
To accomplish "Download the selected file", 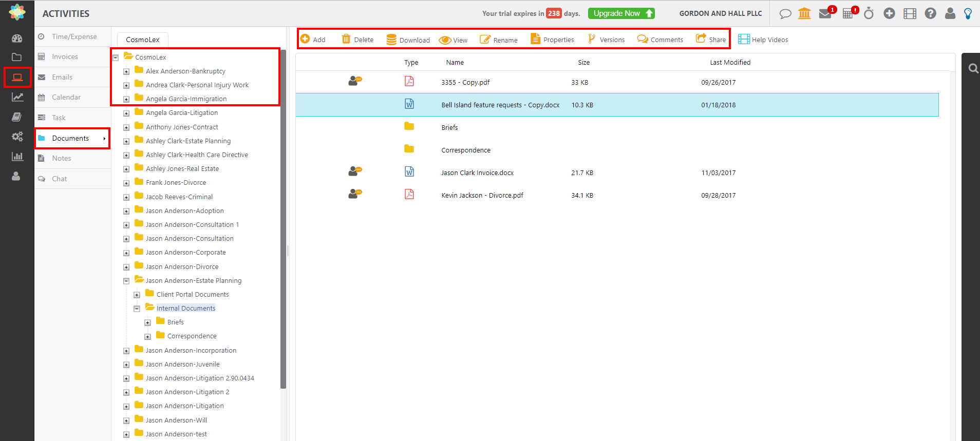I will (x=408, y=40).
